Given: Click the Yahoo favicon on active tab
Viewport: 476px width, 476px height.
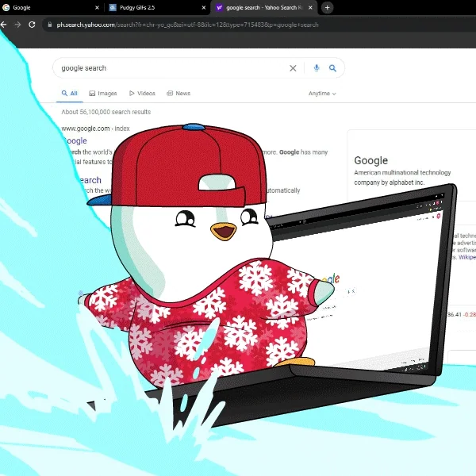Looking at the screenshot, I should click(219, 8).
